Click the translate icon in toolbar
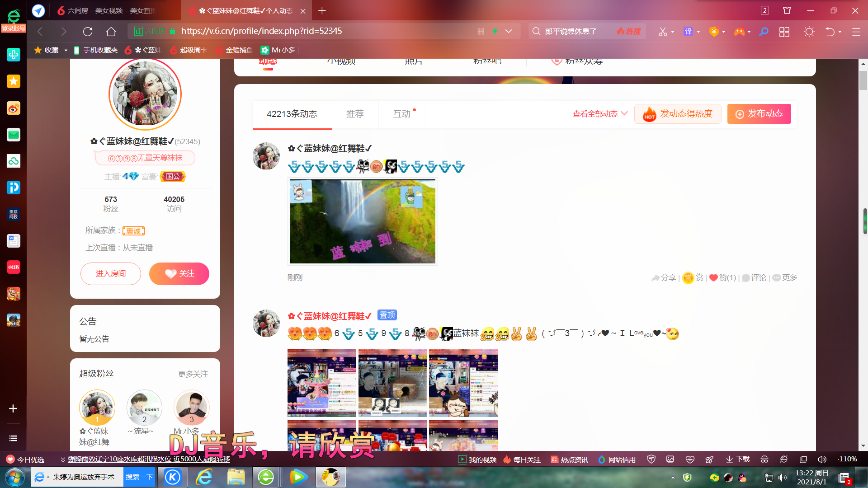Image resolution: width=868 pixels, height=488 pixels. (x=688, y=32)
